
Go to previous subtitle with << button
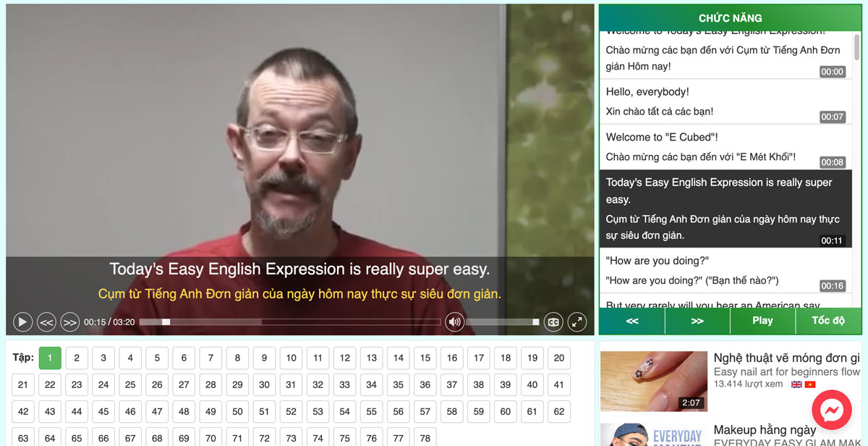coord(632,321)
